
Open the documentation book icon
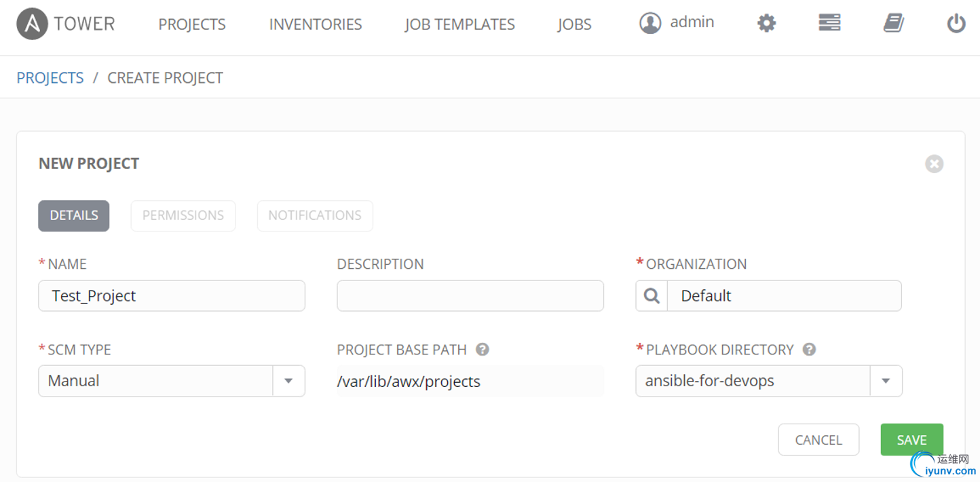(x=893, y=24)
